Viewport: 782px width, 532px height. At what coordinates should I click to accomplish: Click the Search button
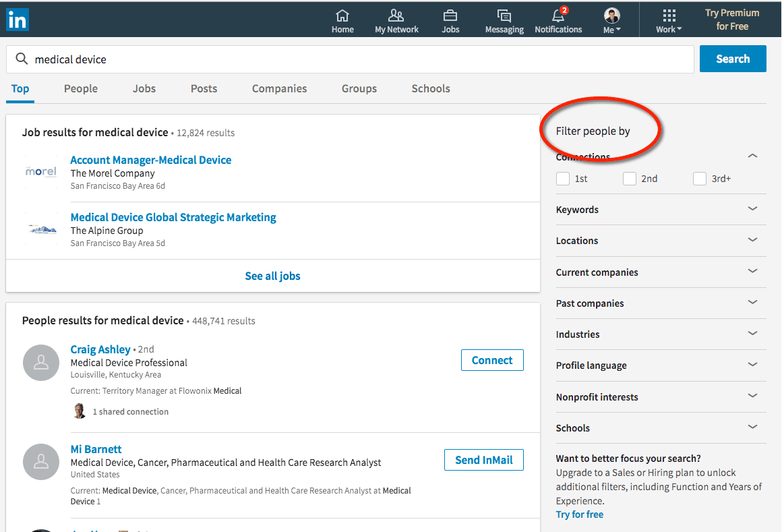(x=733, y=59)
